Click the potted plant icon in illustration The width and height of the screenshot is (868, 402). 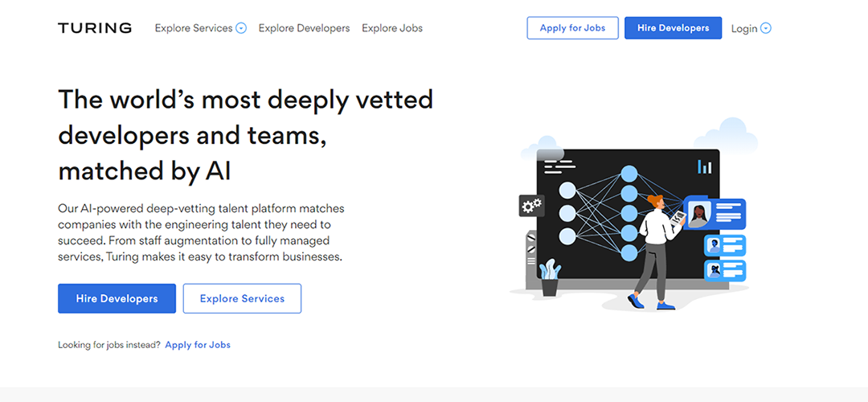[550, 277]
